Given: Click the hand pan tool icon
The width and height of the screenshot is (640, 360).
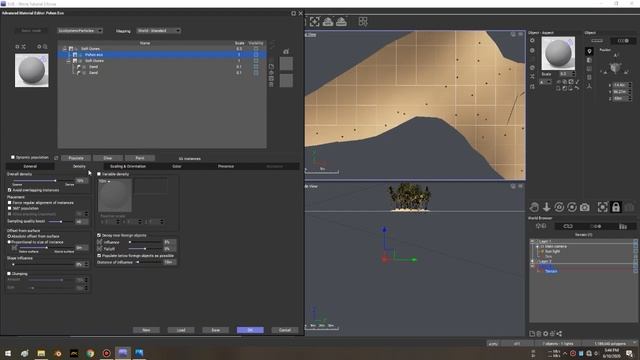Looking at the screenshot, I should coord(534,207).
